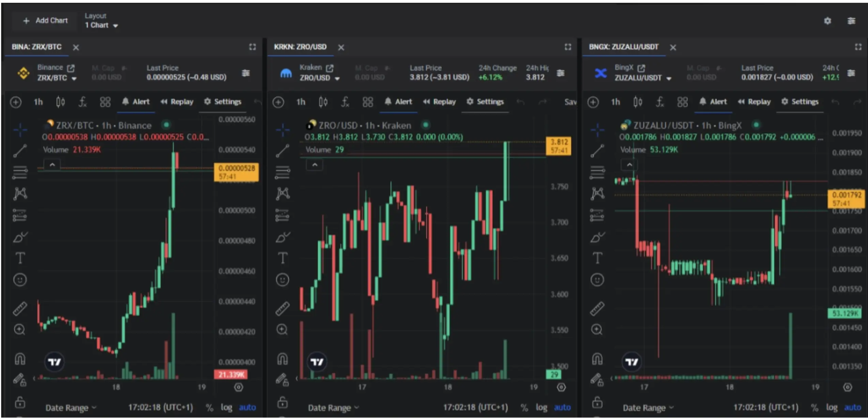Open global settings gear at top right
Screen dimensions: 868x418
pos(827,21)
